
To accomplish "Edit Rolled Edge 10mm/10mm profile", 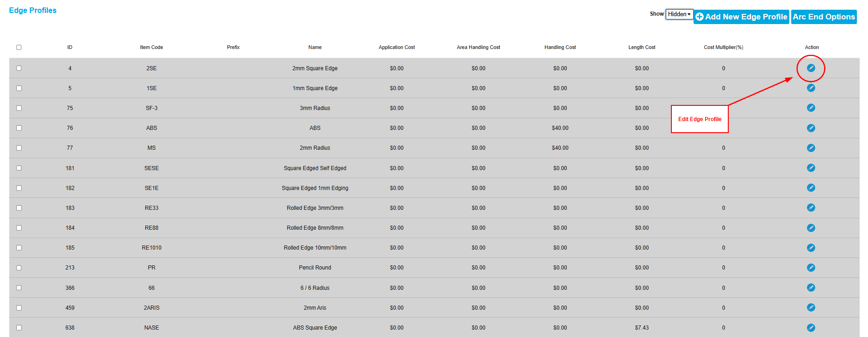I will [x=811, y=248].
